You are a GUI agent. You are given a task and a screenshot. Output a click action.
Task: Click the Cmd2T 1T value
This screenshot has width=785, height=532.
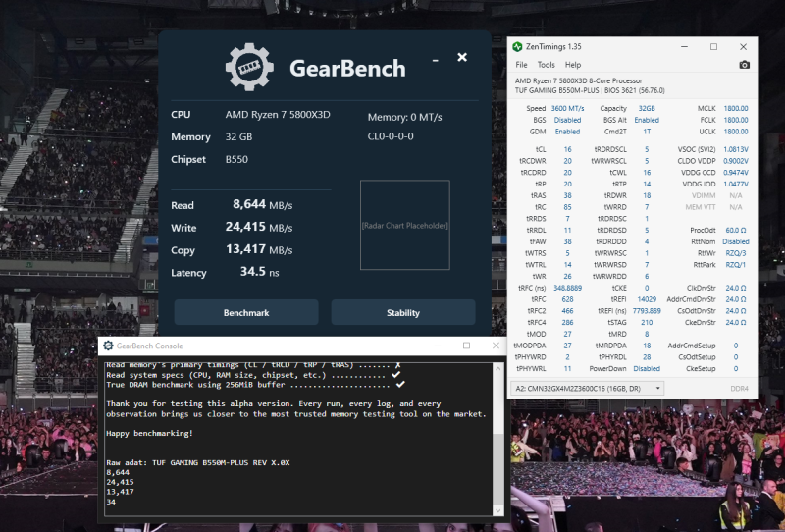[x=647, y=132]
